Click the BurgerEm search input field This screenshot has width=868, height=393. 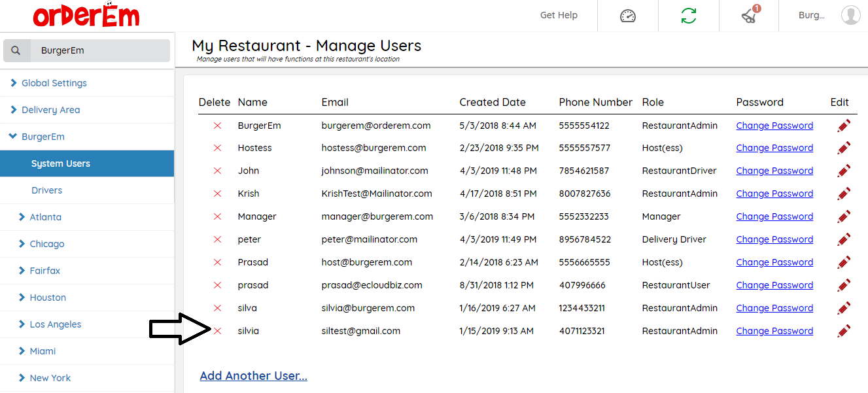click(x=99, y=50)
